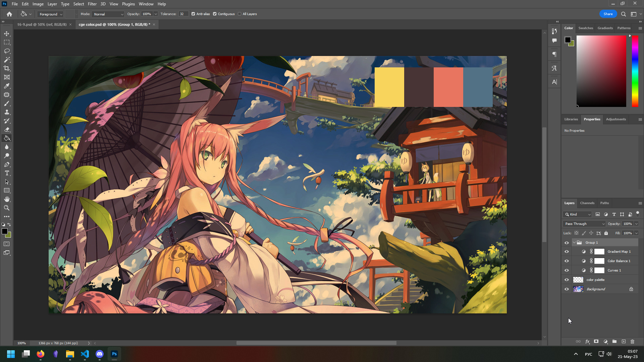Click the rainbow hue slider strip
The height and width of the screenshot is (362, 644).
[635, 71]
